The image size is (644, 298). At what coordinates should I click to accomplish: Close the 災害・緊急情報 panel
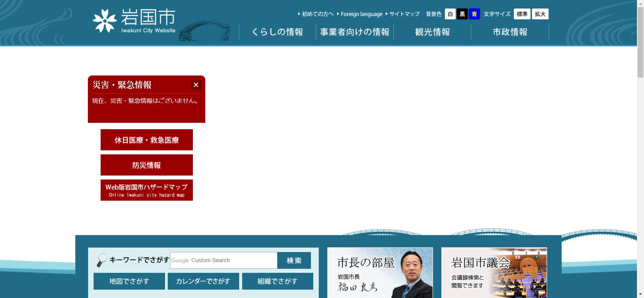[196, 85]
